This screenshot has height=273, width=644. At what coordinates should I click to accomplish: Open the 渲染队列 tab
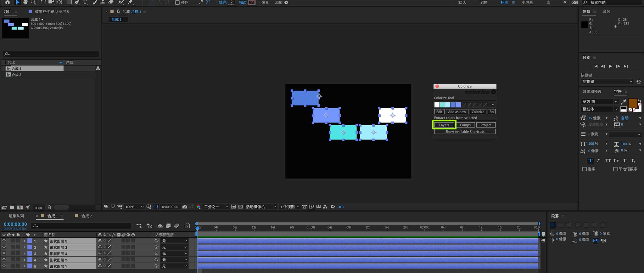coord(16,216)
